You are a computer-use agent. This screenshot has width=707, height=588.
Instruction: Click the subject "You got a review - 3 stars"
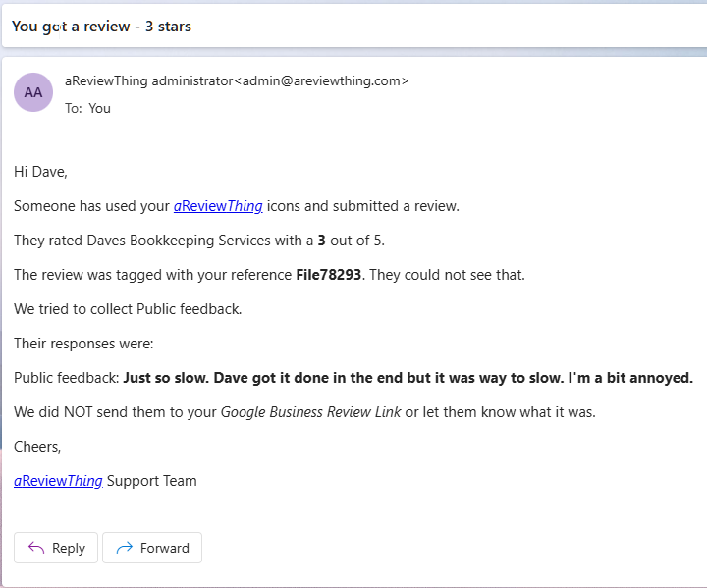[101, 27]
